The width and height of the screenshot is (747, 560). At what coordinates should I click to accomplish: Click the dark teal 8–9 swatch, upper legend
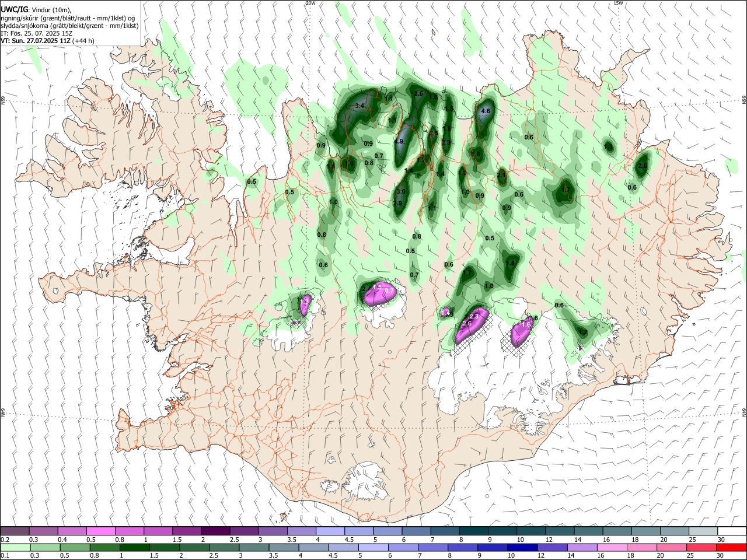click(x=473, y=531)
